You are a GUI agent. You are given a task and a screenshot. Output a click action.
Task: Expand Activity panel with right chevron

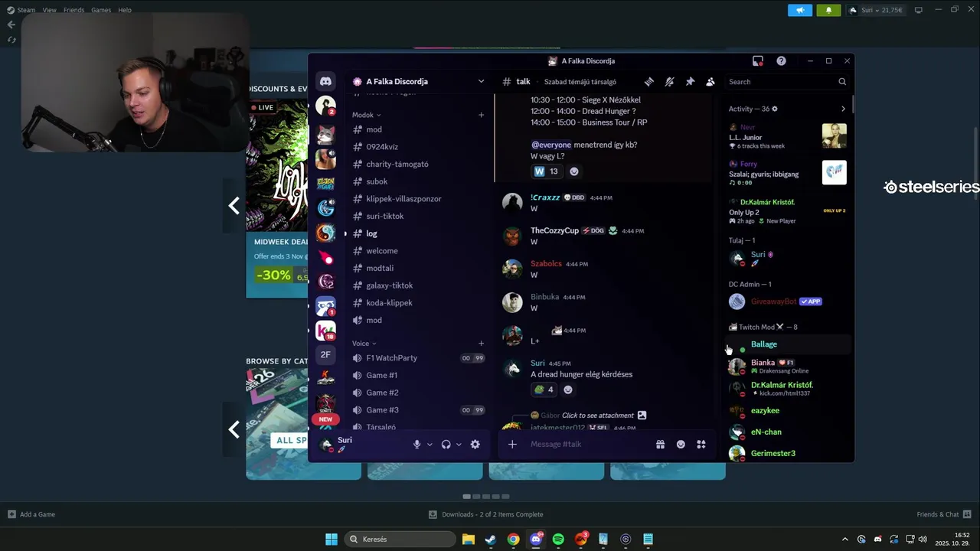click(x=844, y=109)
